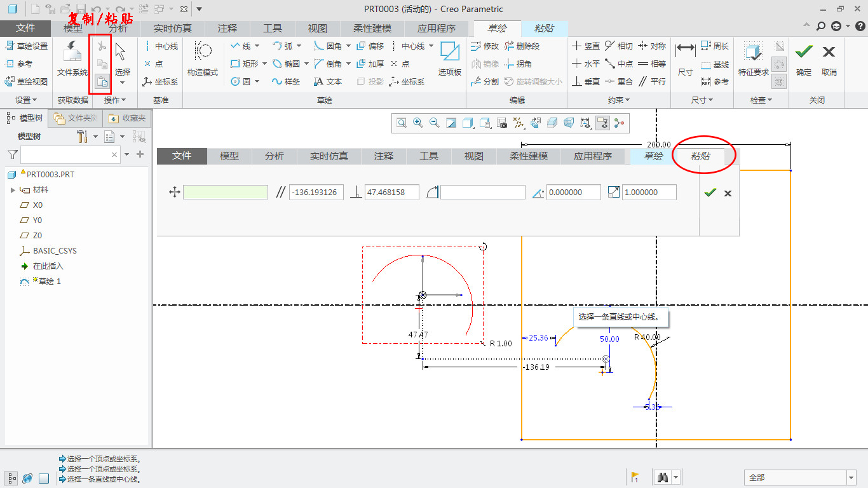Apply 平行 parallel constraint

click(x=652, y=82)
